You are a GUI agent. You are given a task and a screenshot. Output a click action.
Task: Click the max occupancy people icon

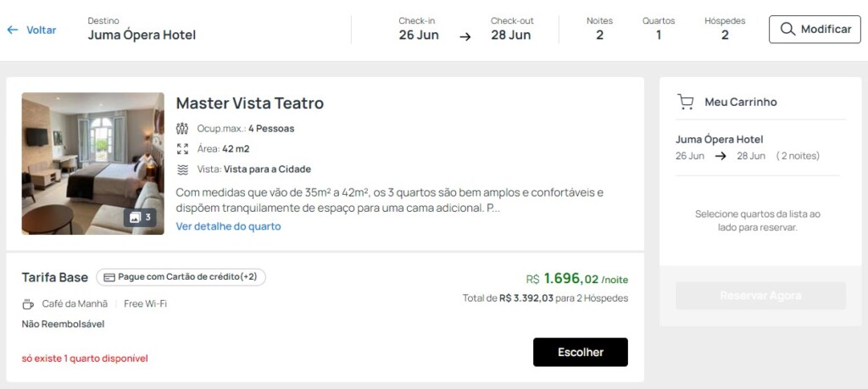[182, 129]
